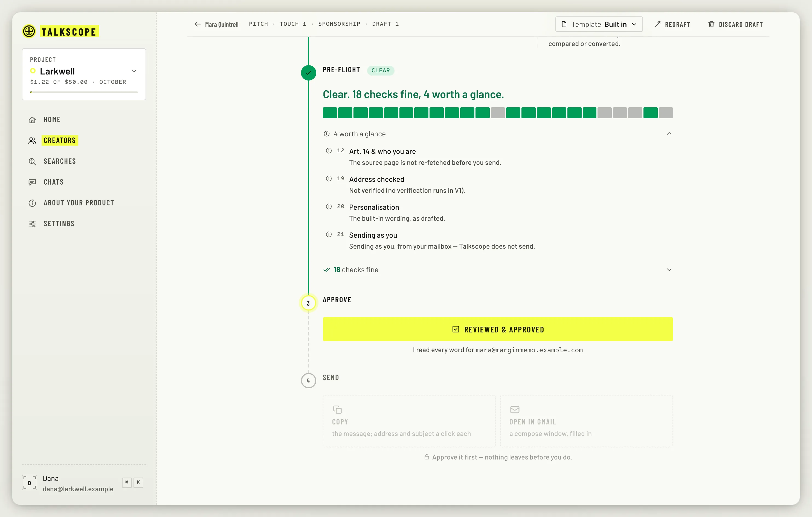Expand the 18 checks fine list

(498, 270)
